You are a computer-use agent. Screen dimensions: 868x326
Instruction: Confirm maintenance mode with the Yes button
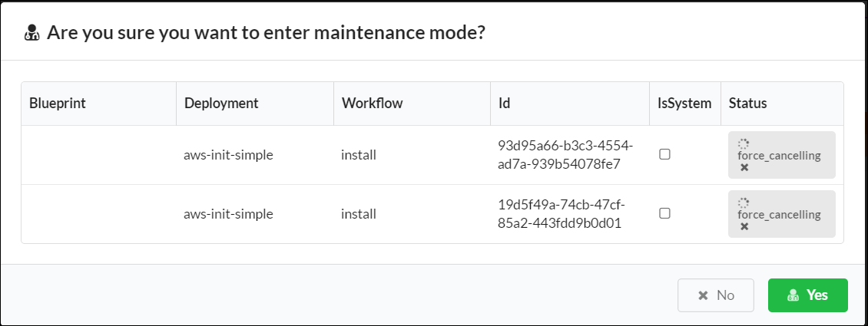(807, 295)
